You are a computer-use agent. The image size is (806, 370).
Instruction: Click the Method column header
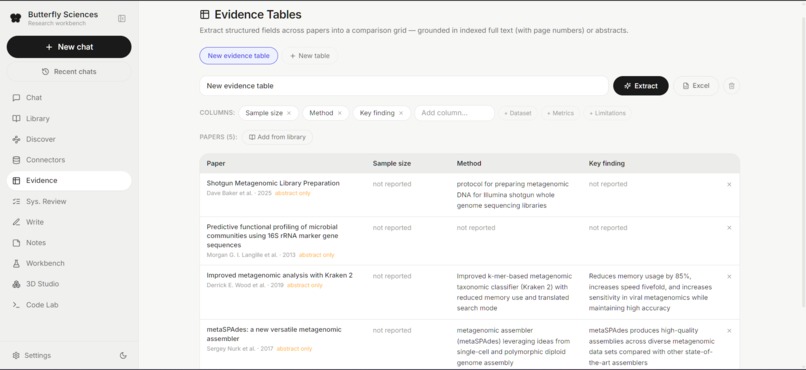click(x=469, y=163)
